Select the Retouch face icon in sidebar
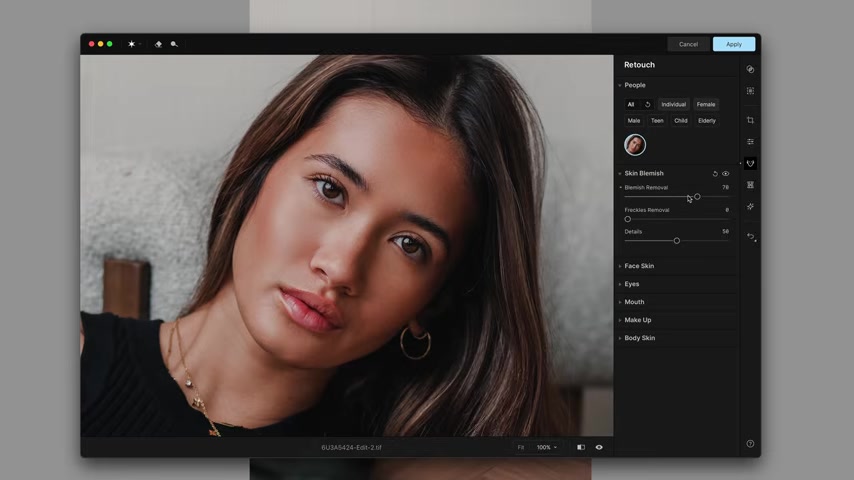 750,163
